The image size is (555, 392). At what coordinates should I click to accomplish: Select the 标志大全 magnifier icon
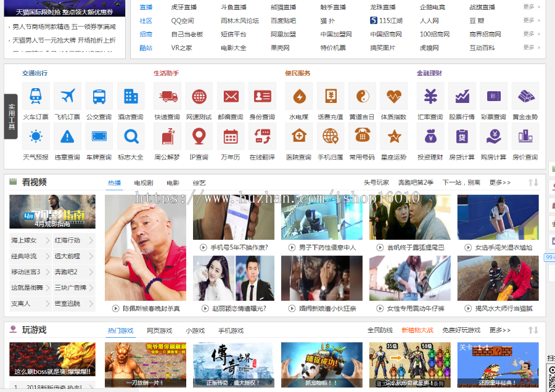131,136
